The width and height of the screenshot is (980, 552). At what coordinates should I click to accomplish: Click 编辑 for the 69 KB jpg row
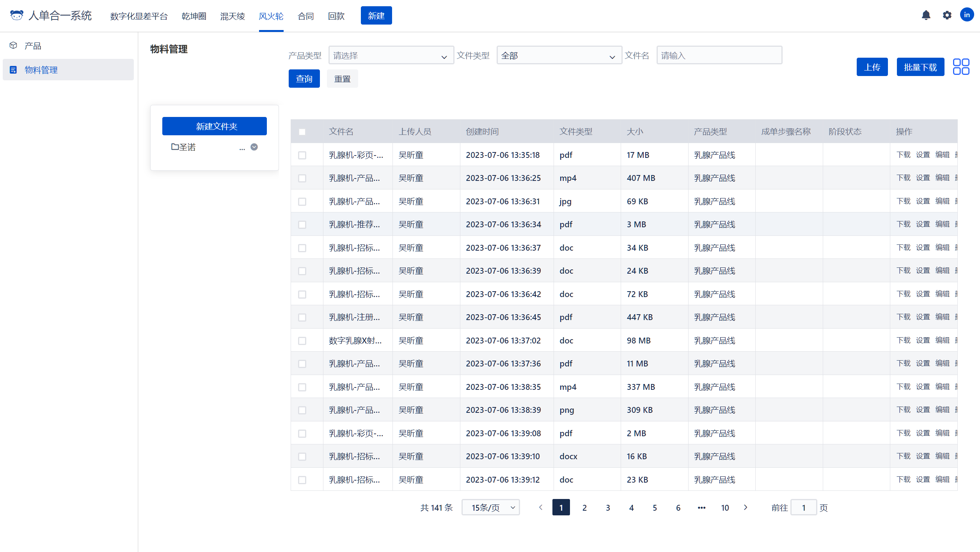943,201
